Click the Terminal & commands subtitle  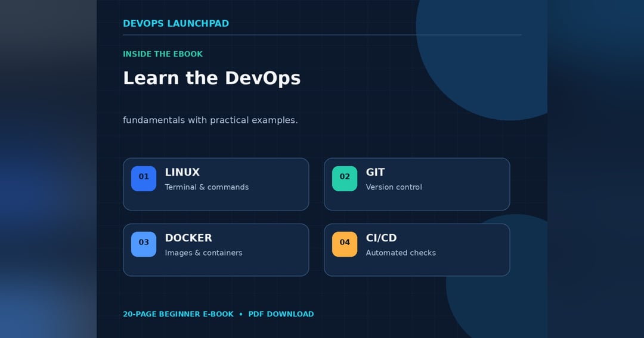point(206,187)
